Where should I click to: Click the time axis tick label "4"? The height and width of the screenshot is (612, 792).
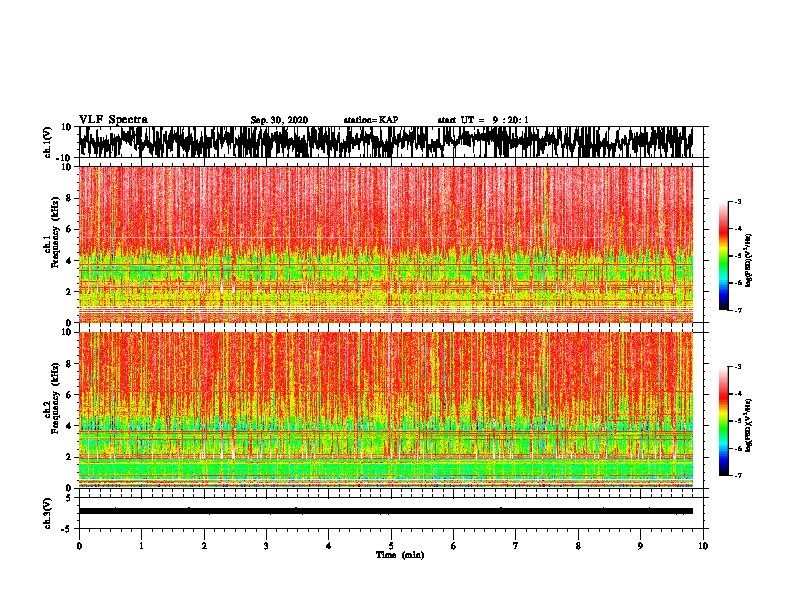tap(329, 546)
